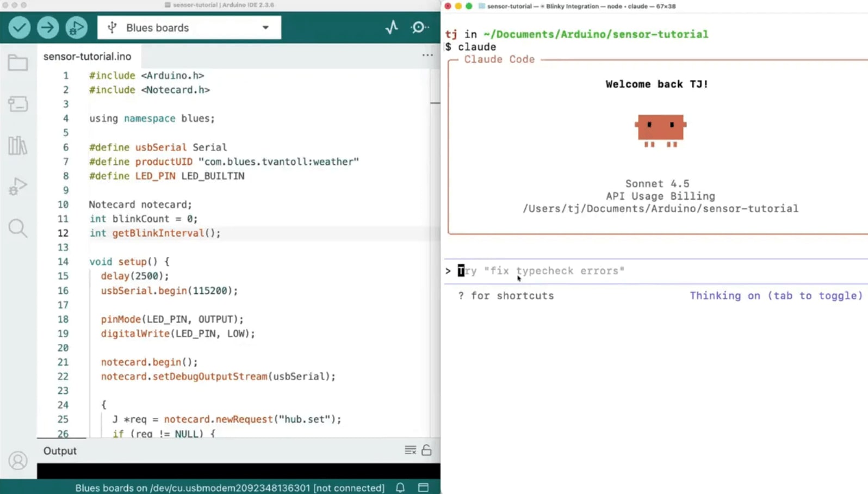Click the Upload arrow button
This screenshot has width=868, height=494.
(48, 27)
